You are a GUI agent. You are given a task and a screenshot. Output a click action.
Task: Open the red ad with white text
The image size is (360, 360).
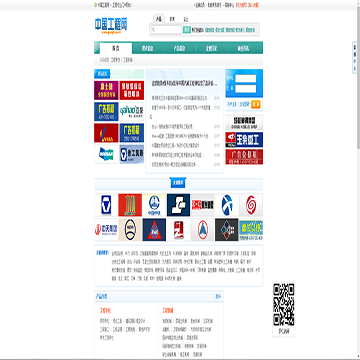coord(132,90)
